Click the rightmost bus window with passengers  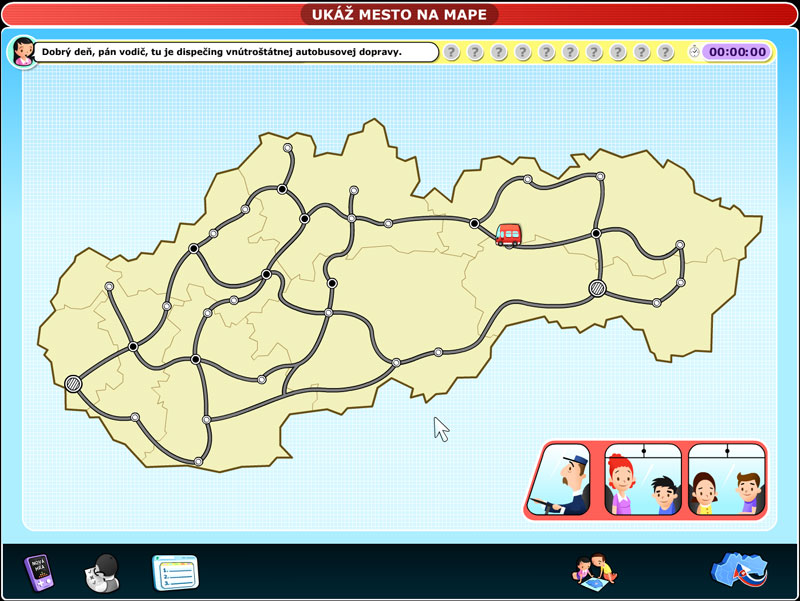pyautogui.click(x=726, y=480)
